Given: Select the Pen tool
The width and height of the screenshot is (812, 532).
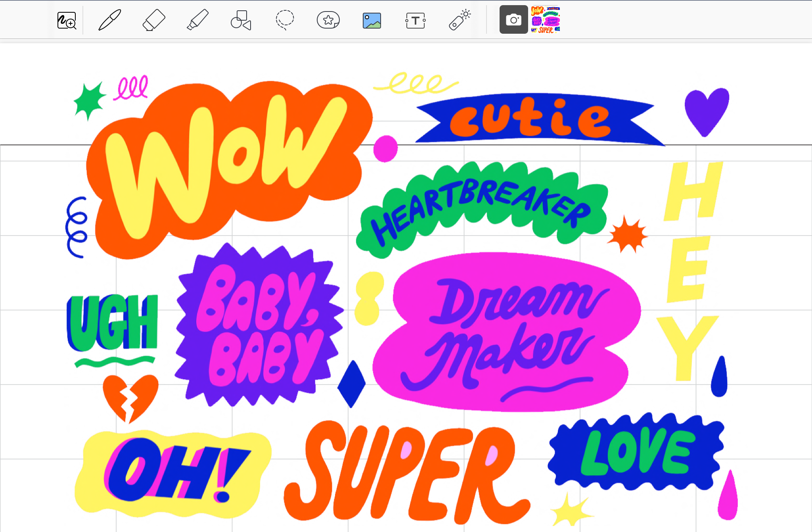Looking at the screenshot, I should coord(109,20).
